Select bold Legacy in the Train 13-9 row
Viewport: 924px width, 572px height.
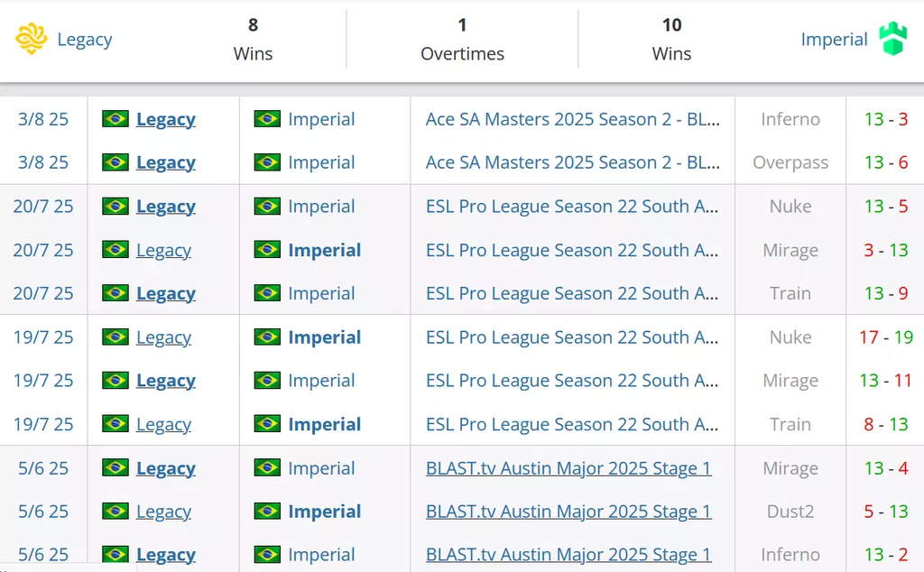(166, 293)
